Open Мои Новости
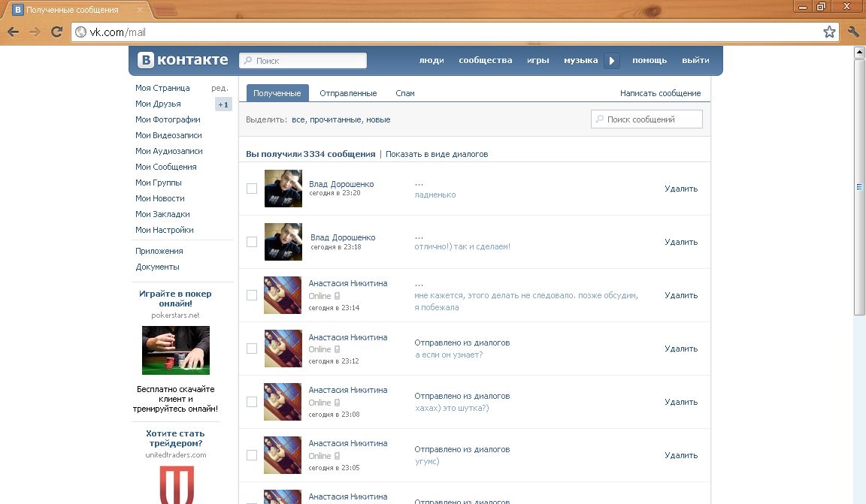This screenshot has height=504, width=866. pos(160,198)
